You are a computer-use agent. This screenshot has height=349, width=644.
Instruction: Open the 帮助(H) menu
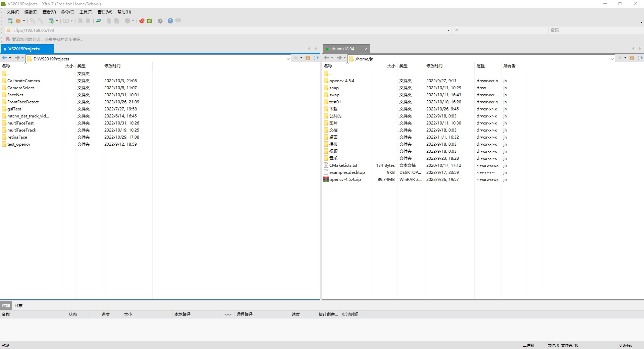pos(124,12)
